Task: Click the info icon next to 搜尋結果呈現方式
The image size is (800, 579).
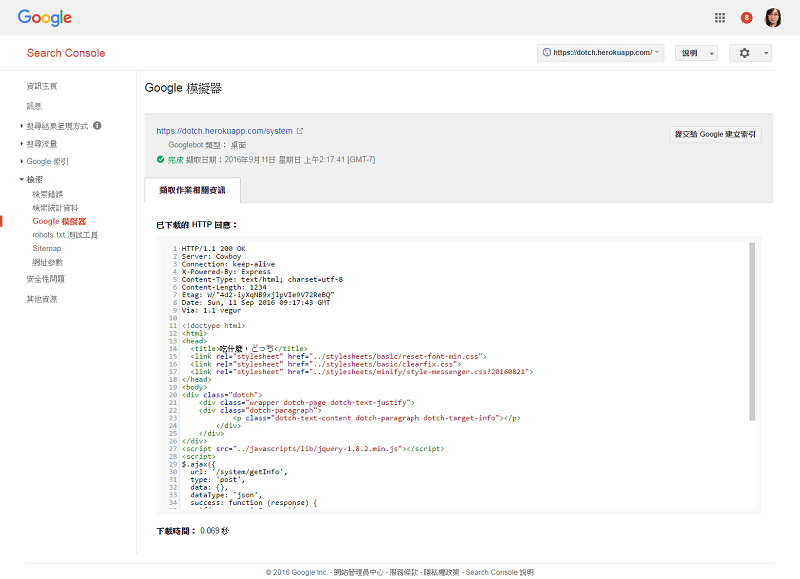Action: [97, 125]
